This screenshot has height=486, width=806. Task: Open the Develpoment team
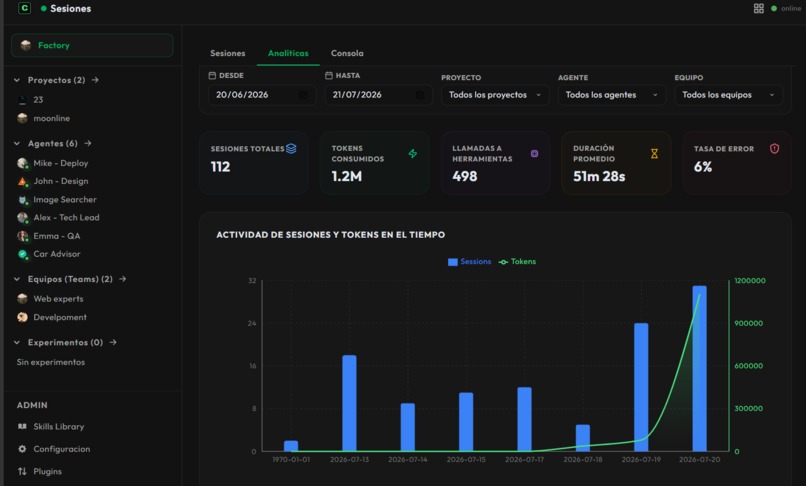coord(60,317)
